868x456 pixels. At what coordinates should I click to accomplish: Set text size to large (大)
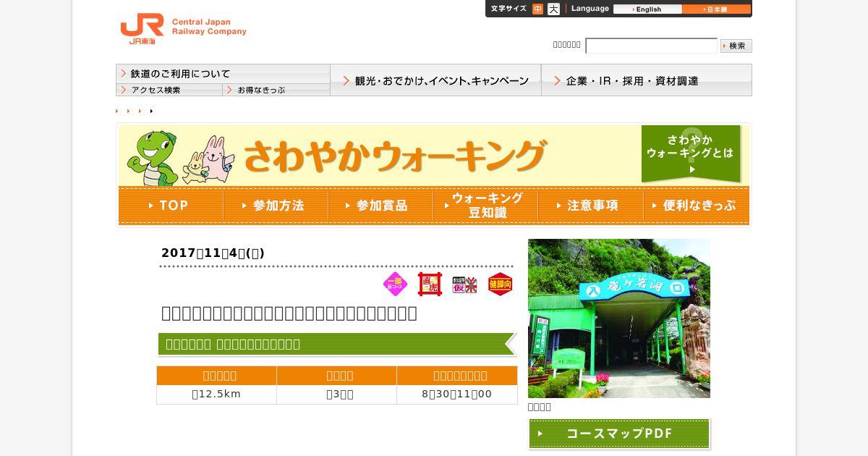[x=553, y=9]
